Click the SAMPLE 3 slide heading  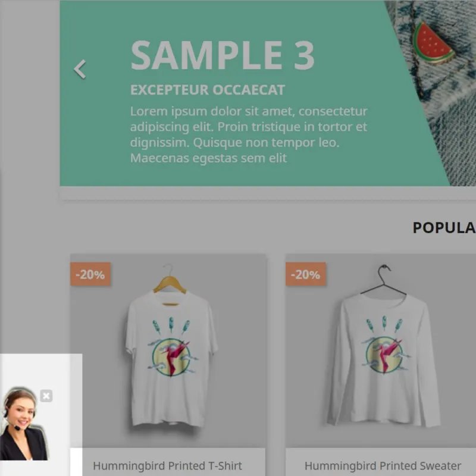coord(223,55)
